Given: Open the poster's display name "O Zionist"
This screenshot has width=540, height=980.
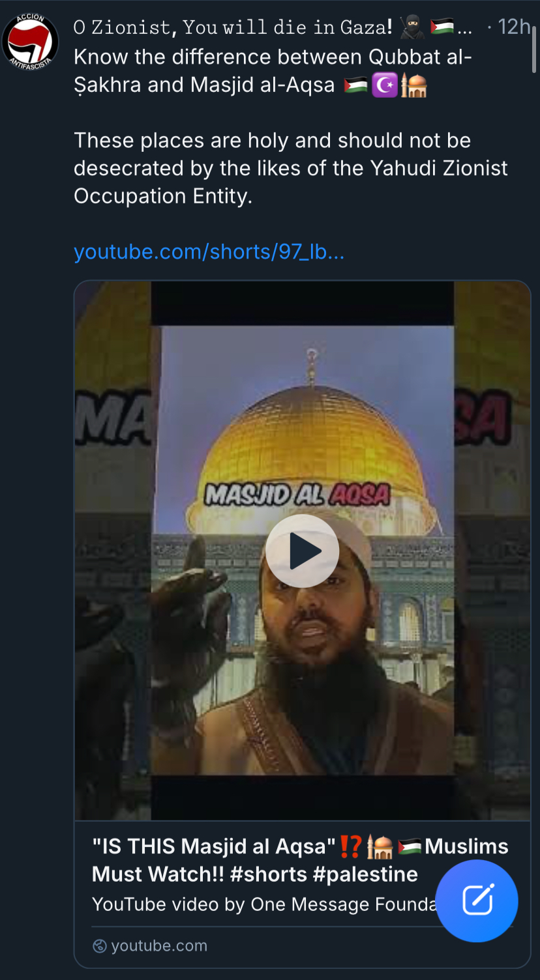Looking at the screenshot, I should click(233, 27).
